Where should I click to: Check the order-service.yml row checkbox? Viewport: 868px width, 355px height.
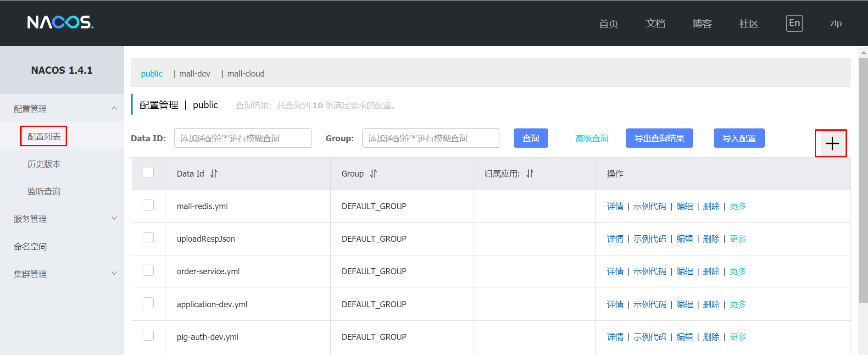click(x=148, y=270)
